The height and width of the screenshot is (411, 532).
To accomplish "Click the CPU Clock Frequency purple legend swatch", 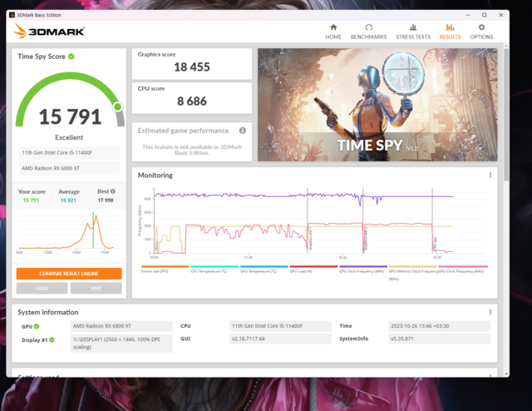I will (x=362, y=267).
